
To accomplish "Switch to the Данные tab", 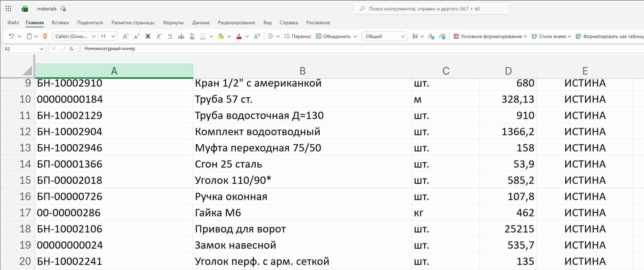I will [x=201, y=22].
